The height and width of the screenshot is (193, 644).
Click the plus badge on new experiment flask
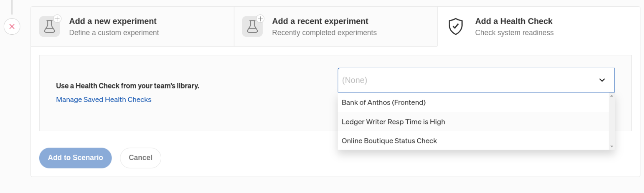point(57,19)
